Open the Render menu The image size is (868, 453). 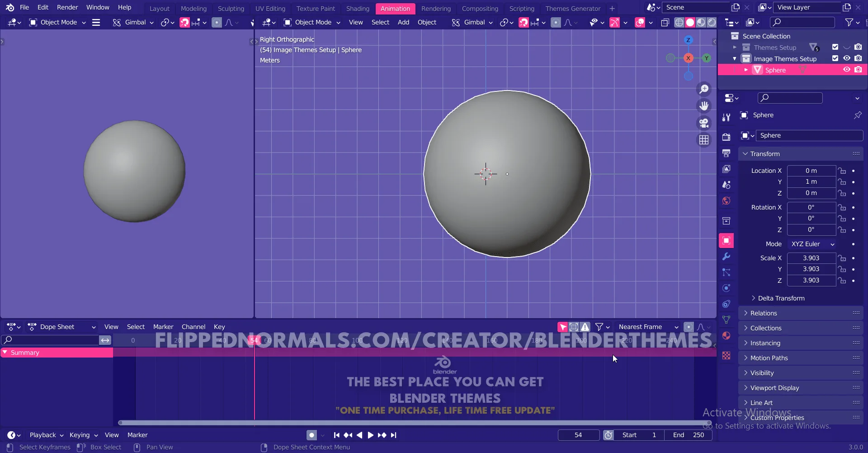67,7
